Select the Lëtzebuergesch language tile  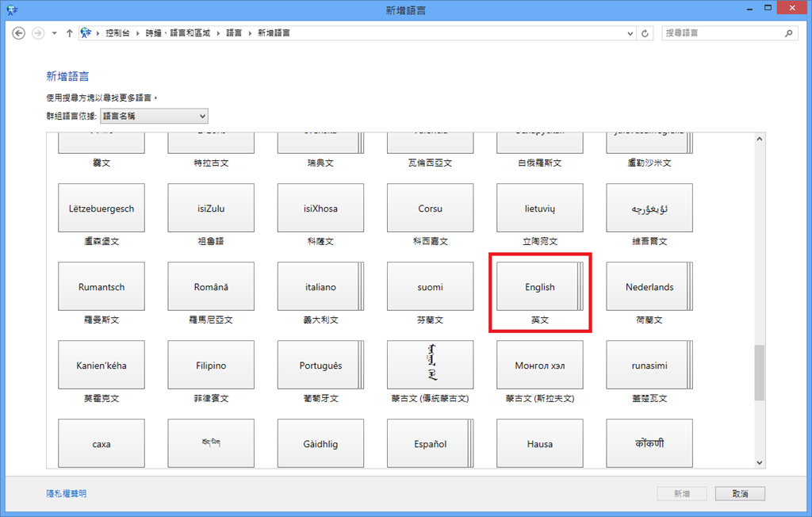pos(101,208)
